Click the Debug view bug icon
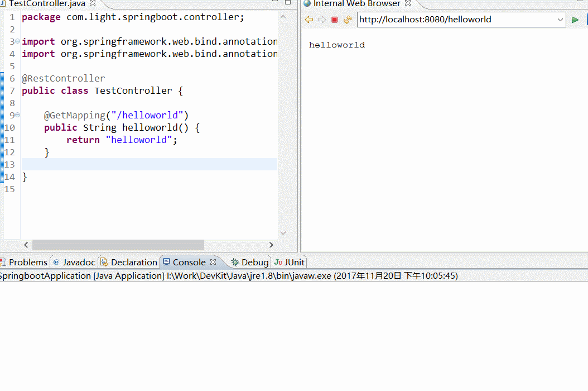This screenshot has height=391, width=588. pos(234,262)
